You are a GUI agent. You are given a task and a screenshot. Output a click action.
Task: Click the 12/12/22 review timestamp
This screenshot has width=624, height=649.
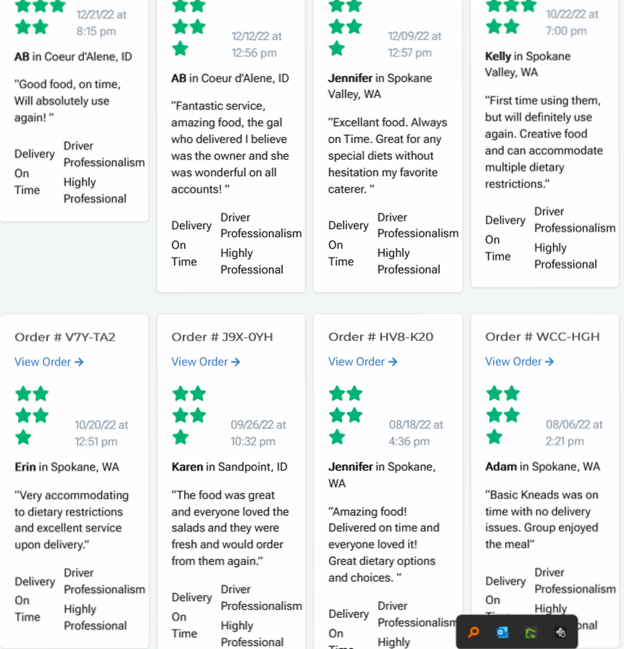point(254,44)
